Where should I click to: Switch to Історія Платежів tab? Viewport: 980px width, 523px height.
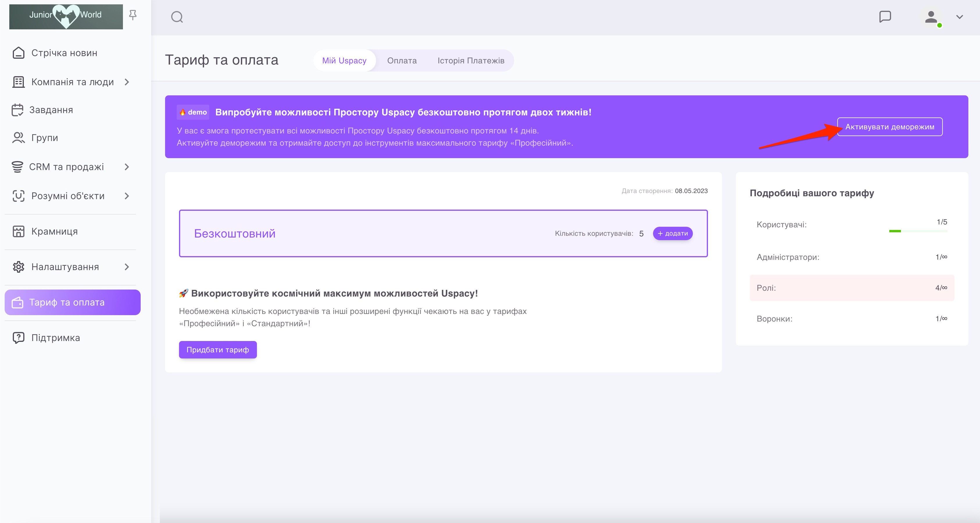(471, 60)
